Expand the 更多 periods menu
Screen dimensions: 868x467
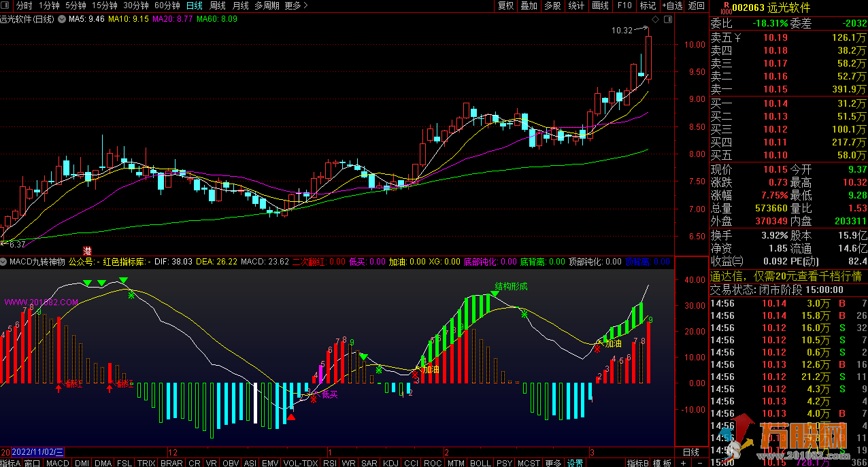(296, 5)
